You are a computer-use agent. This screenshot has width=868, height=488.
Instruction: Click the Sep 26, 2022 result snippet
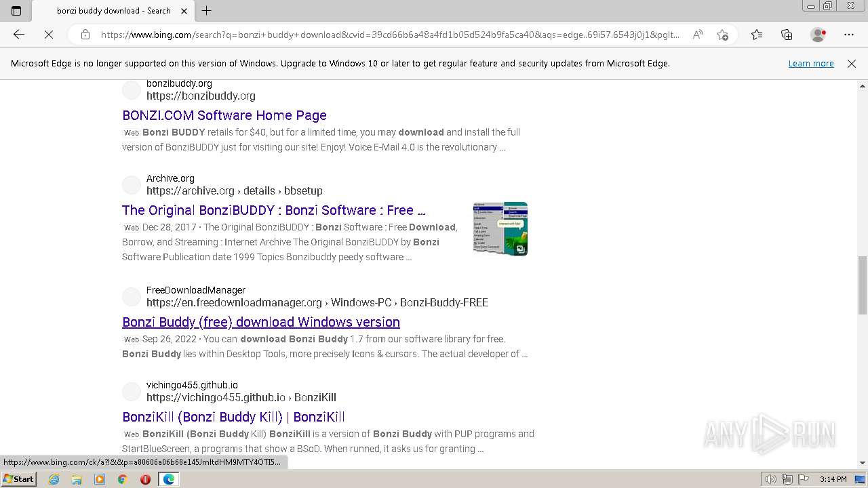[325, 346]
